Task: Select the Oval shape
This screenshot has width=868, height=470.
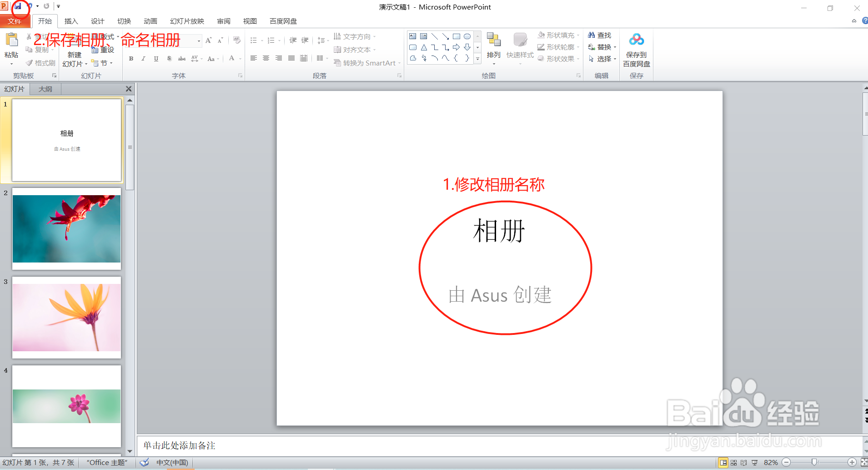Action: pos(467,36)
